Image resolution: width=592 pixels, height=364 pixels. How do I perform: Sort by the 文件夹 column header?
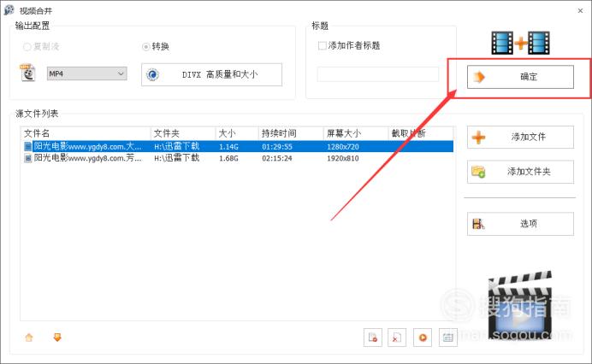coord(183,133)
